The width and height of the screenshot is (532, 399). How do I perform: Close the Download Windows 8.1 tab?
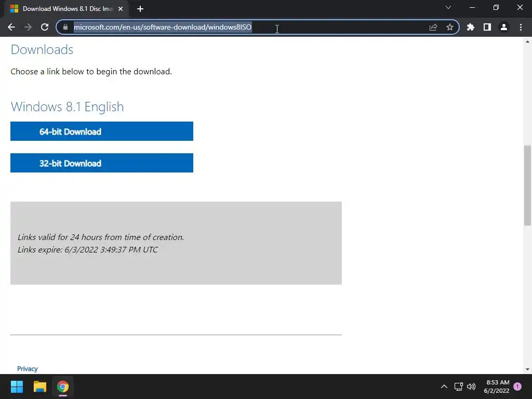121,9
